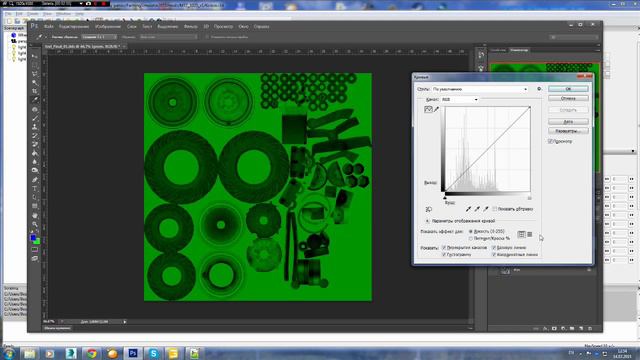Screen dimensions: 640x360
Task: Select the Dodge tool
Action: tap(35, 170)
